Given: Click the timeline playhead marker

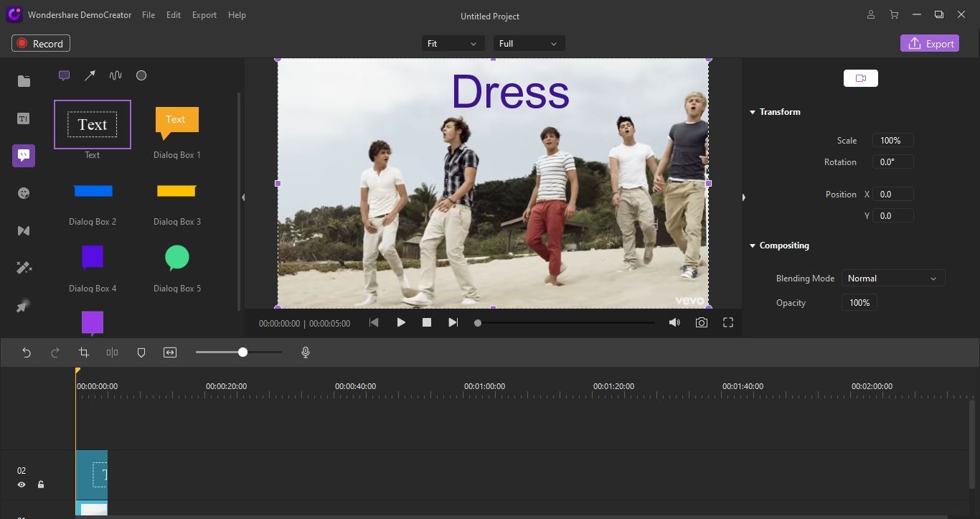Looking at the screenshot, I should 77,370.
